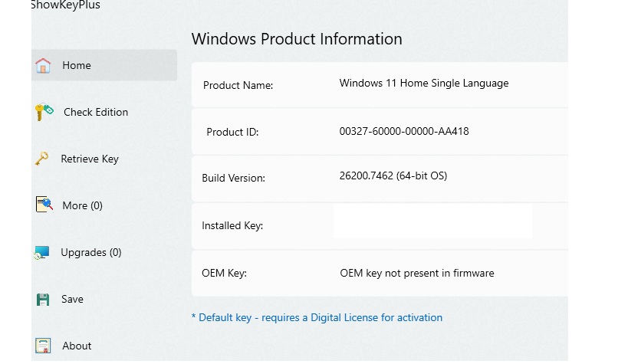Viewport: 628px width, 364px height.
Task: Click 'OEM key not present in firmware' text
Action: [417, 273]
